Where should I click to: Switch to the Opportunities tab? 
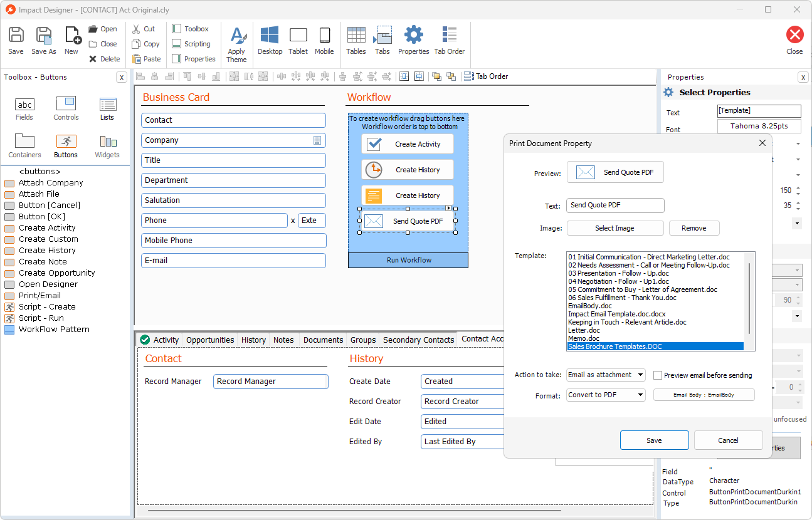(210, 340)
